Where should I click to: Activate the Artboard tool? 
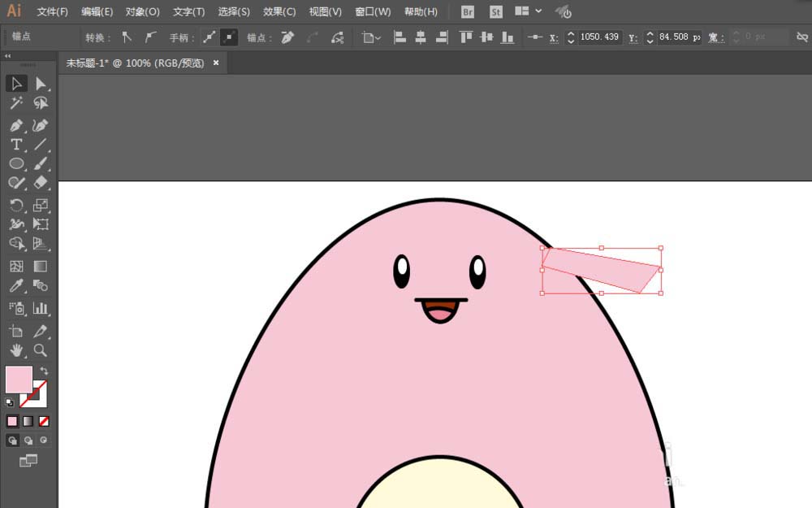[x=16, y=332]
